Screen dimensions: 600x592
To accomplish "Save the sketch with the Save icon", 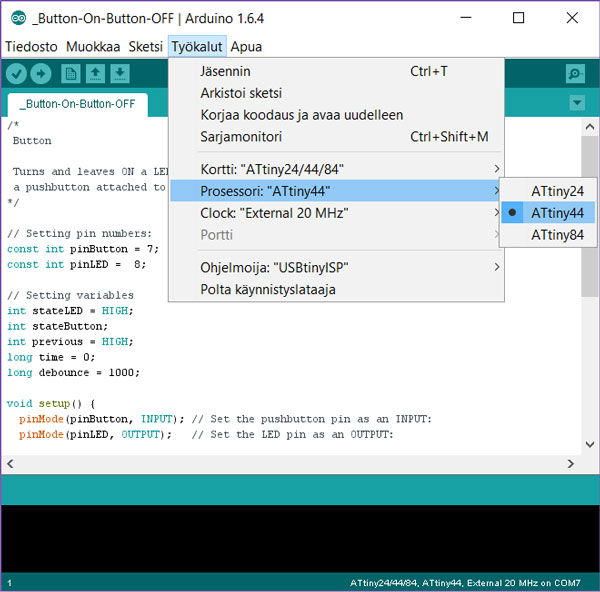I will click(x=120, y=73).
